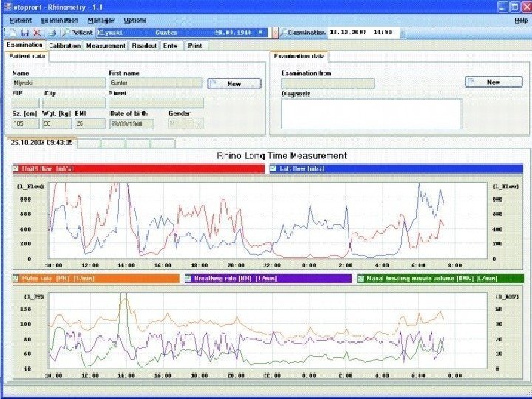Click the BMI field
This screenshot has width=532, height=399.
coord(90,123)
